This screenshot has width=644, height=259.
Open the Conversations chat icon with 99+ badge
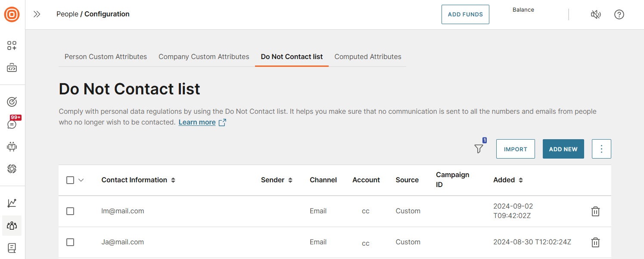pos(12,124)
